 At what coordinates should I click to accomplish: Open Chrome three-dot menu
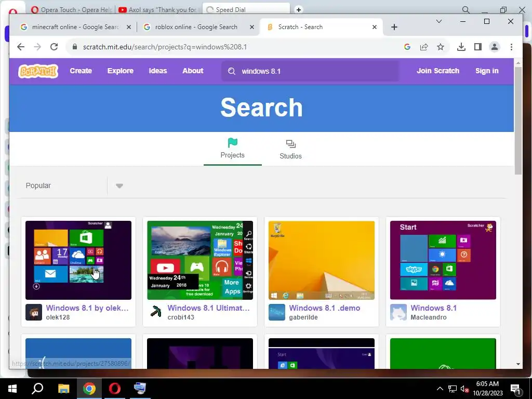click(x=511, y=47)
